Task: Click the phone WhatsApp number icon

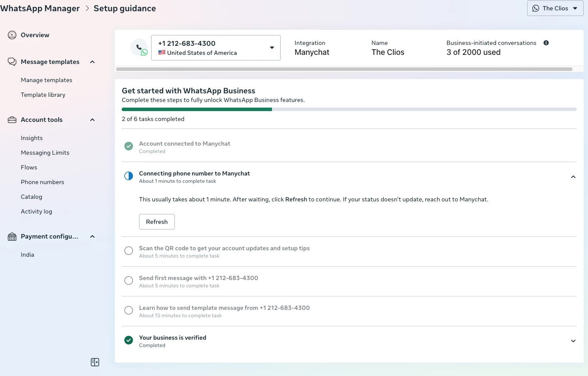Action: (x=139, y=48)
